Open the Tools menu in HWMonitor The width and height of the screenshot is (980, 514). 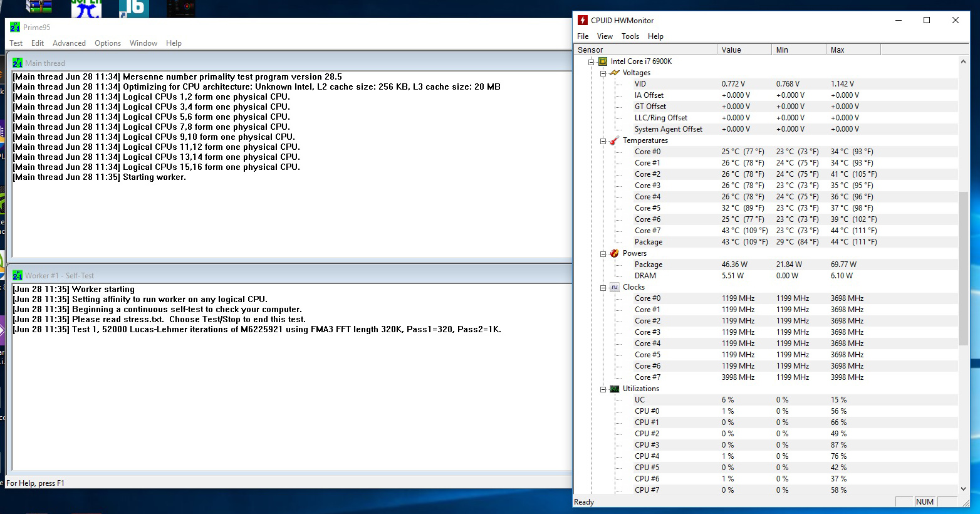point(630,36)
